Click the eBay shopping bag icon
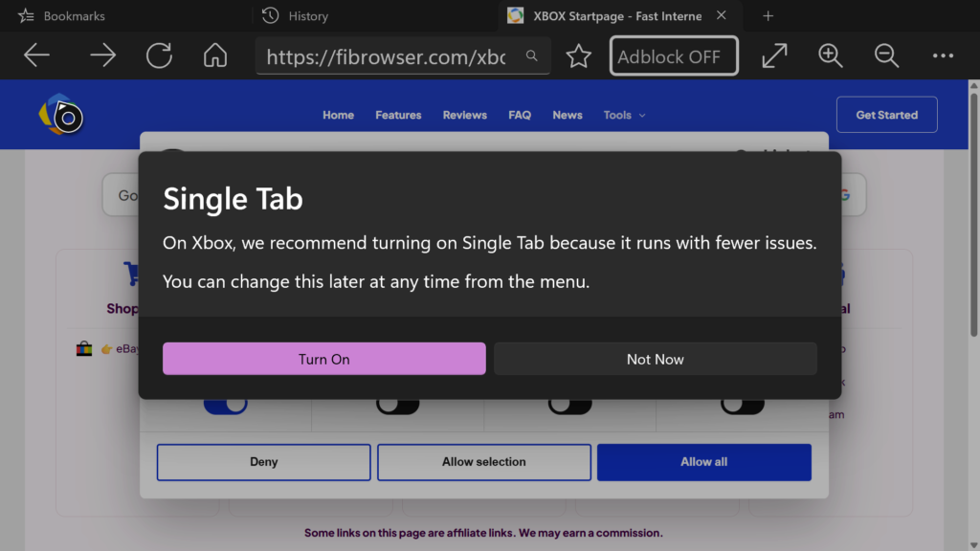This screenshot has width=980, height=551. [84, 348]
